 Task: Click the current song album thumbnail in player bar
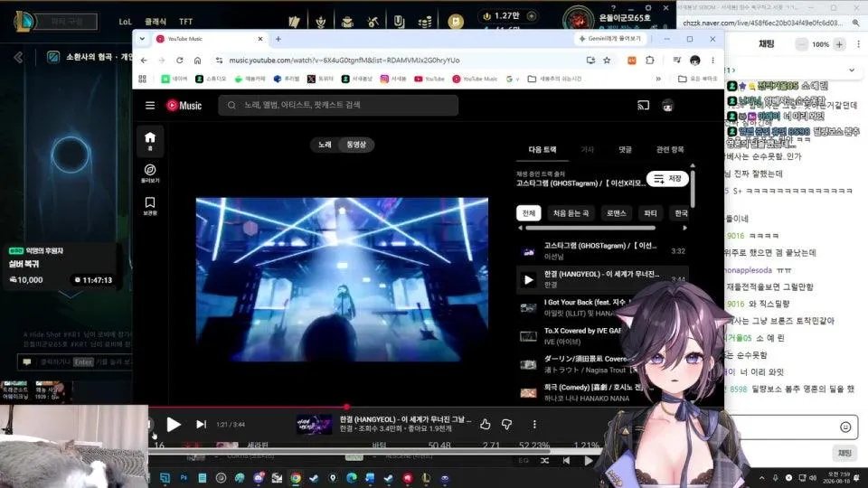click(x=314, y=425)
